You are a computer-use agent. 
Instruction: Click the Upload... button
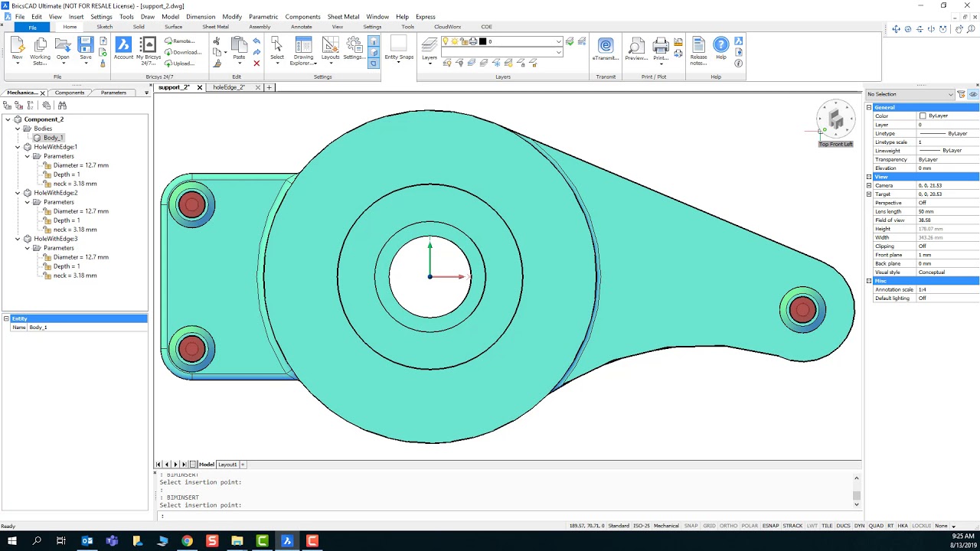[180, 64]
